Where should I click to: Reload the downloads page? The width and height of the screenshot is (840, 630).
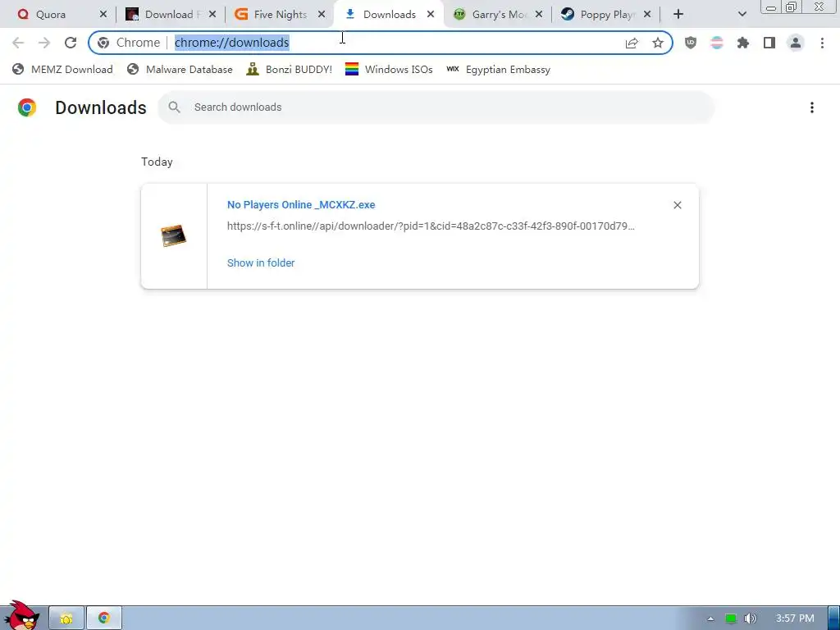point(71,43)
